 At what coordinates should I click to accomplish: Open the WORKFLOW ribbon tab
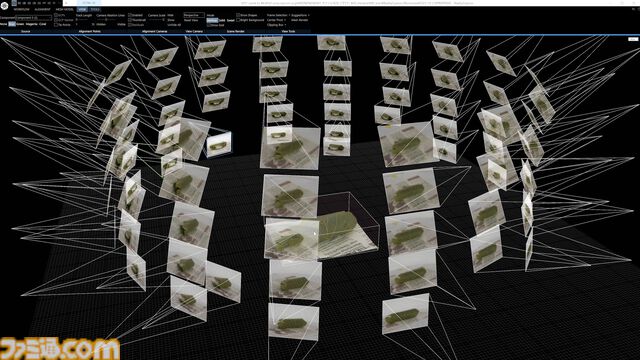[x=22, y=9]
